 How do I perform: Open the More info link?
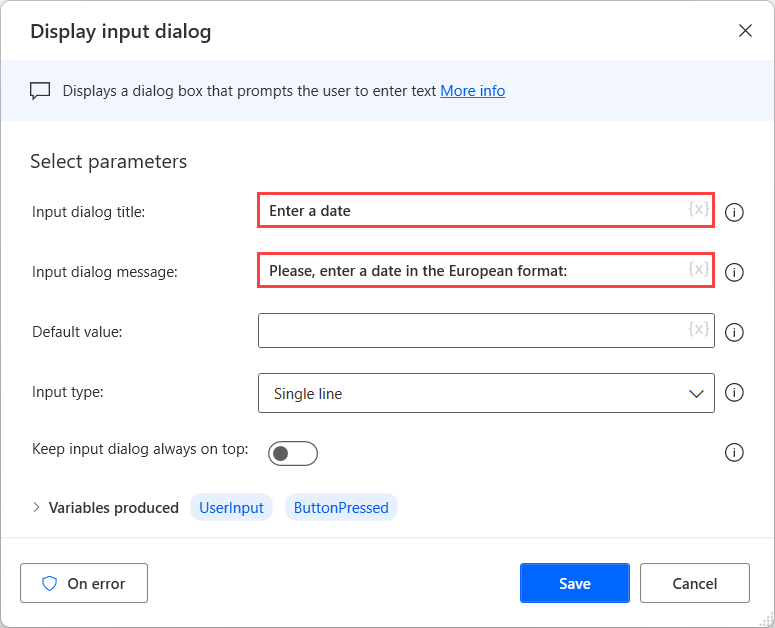(x=472, y=91)
